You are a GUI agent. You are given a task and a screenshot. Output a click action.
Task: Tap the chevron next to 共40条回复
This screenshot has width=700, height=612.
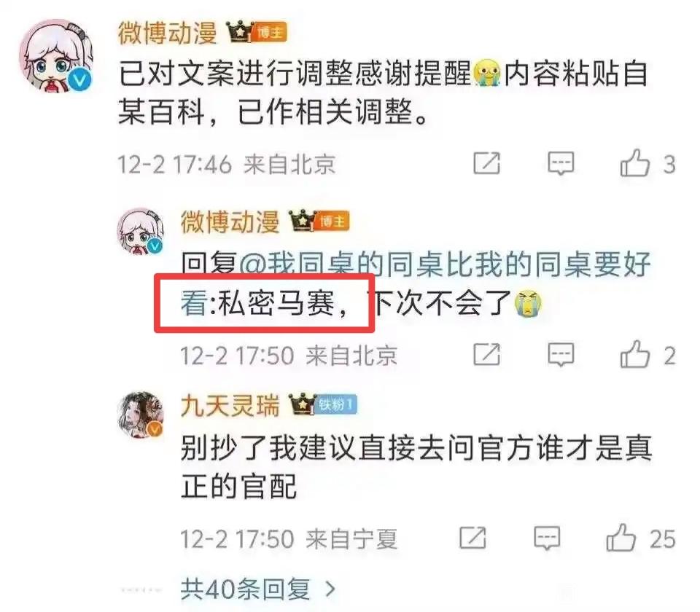coord(330,589)
